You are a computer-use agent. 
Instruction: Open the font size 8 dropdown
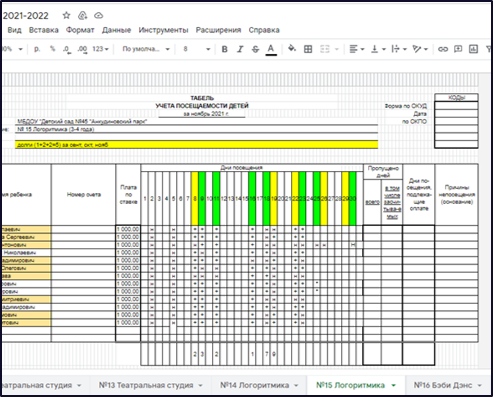coord(197,49)
